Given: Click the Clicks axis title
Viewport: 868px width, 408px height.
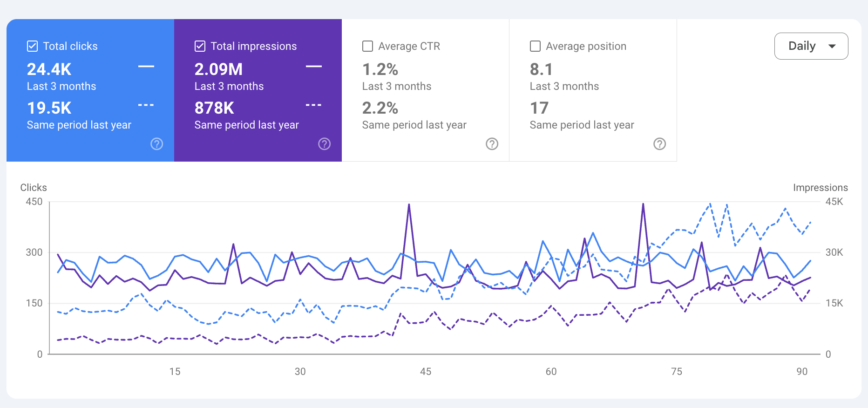Looking at the screenshot, I should coord(34,188).
